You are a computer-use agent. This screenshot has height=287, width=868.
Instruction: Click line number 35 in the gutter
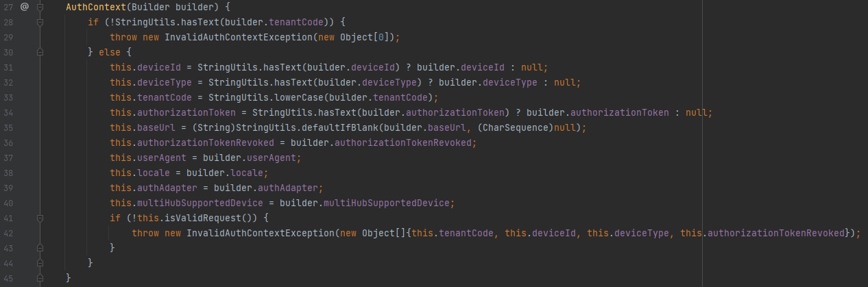click(10, 127)
